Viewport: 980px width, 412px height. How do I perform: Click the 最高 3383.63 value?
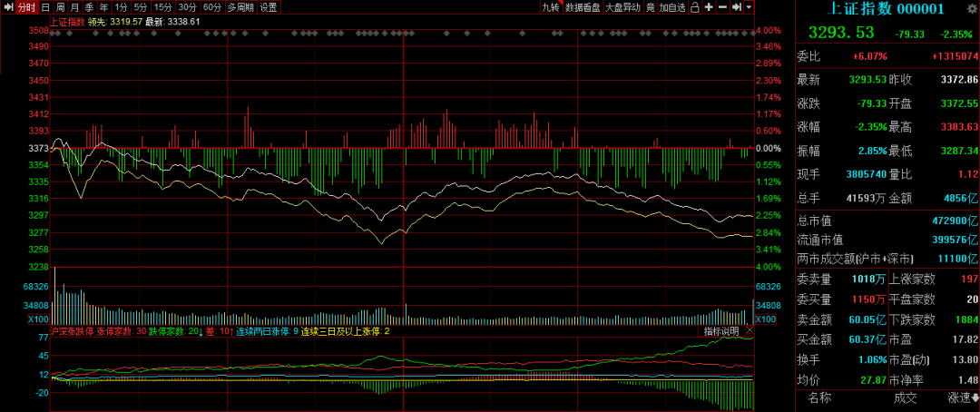tap(959, 128)
